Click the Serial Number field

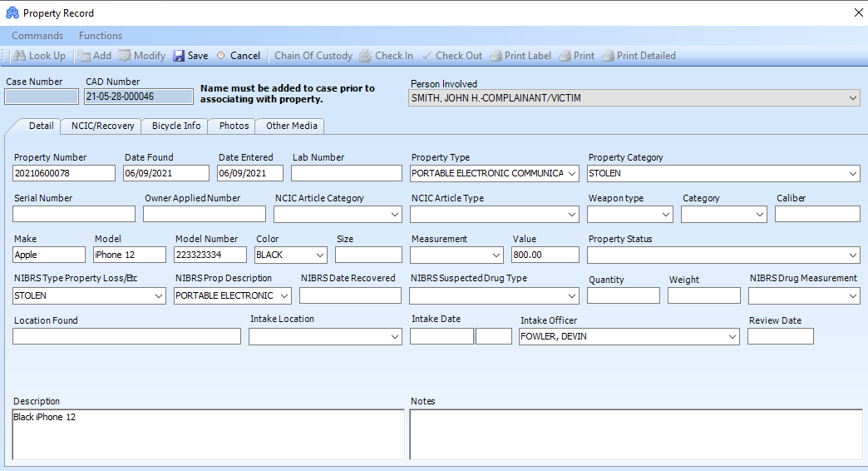coord(74,214)
